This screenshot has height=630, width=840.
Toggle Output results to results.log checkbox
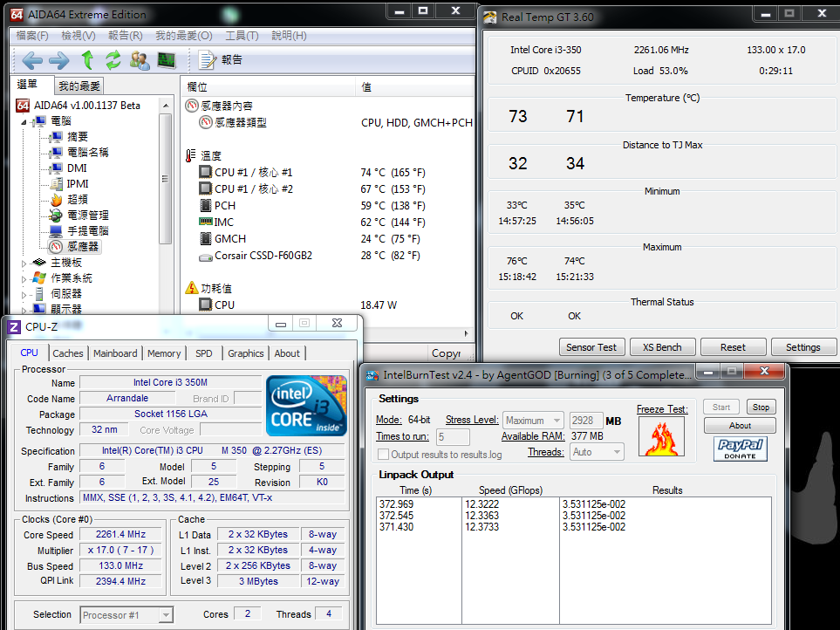[384, 455]
